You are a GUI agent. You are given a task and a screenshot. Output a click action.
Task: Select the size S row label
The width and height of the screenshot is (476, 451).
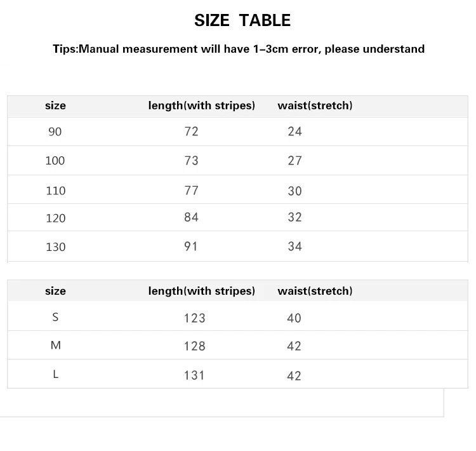(55, 317)
